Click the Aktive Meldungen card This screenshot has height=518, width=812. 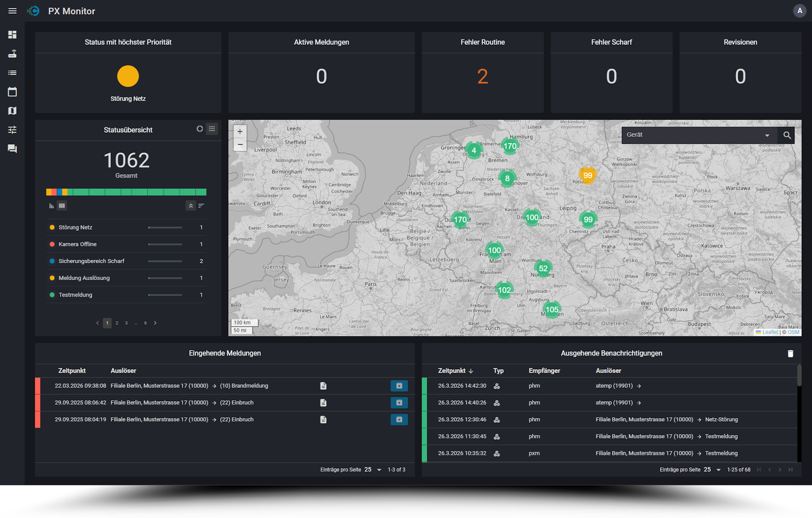(x=321, y=73)
